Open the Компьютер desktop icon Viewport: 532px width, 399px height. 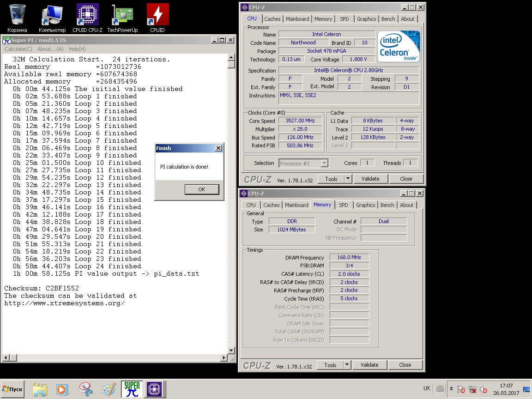tap(52, 18)
